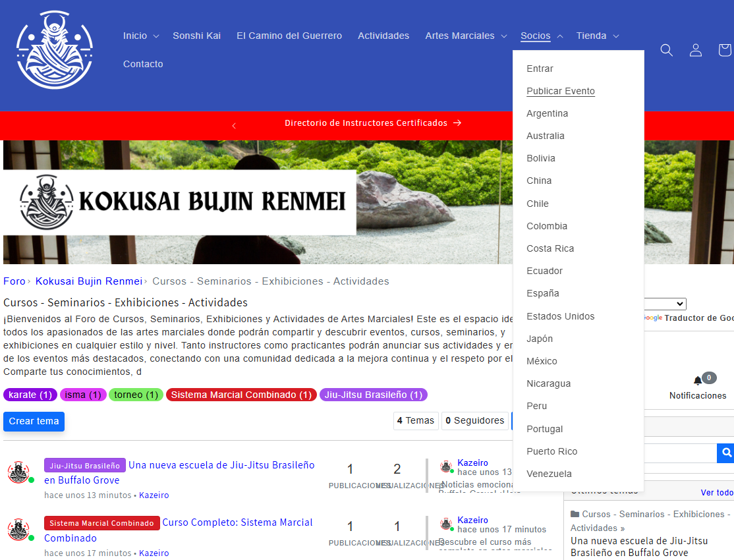Choose Estados Unidos in Socios menu
734x560 pixels.
tap(560, 316)
